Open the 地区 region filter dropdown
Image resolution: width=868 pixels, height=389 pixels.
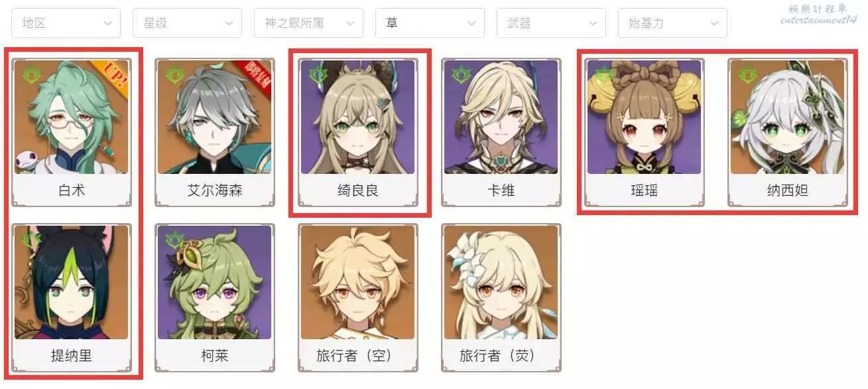[66, 23]
